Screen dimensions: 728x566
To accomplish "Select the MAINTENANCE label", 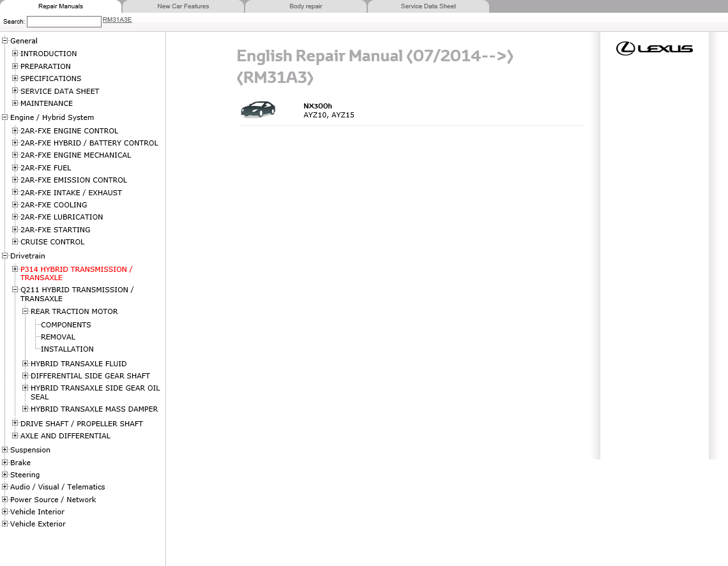I will pyautogui.click(x=47, y=103).
